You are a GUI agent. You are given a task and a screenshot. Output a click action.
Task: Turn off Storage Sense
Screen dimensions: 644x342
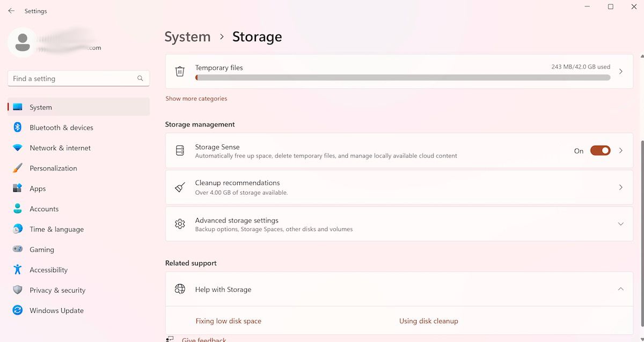[600, 150]
